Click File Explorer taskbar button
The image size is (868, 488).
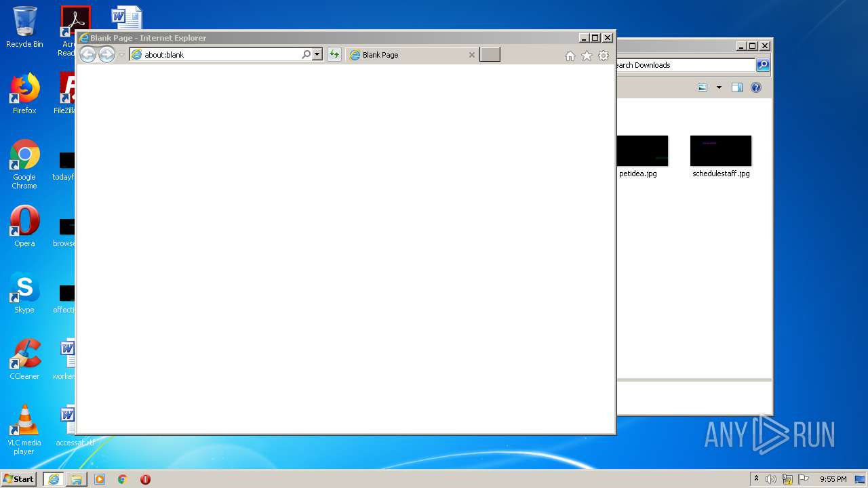(x=77, y=479)
